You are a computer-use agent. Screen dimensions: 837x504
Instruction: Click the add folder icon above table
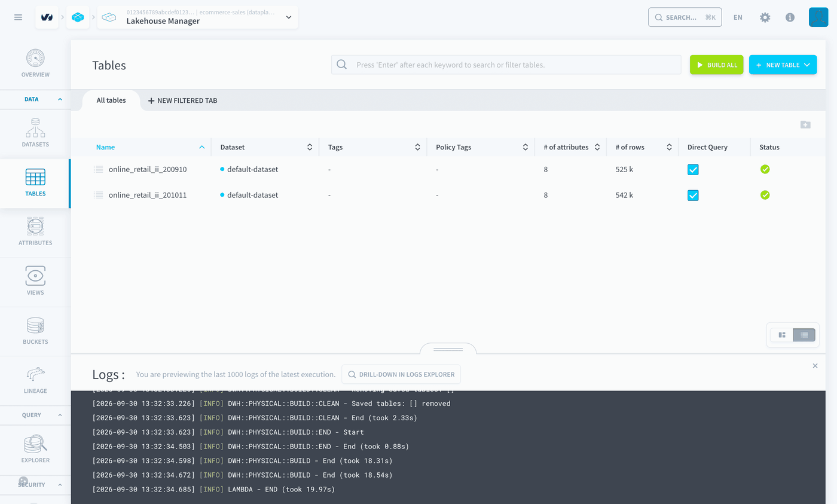tap(805, 124)
